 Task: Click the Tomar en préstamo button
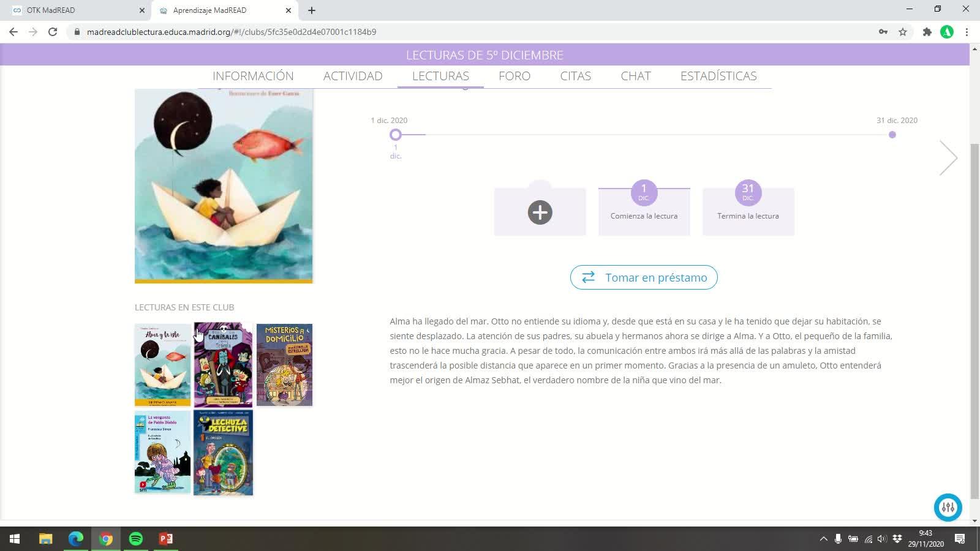click(x=644, y=277)
